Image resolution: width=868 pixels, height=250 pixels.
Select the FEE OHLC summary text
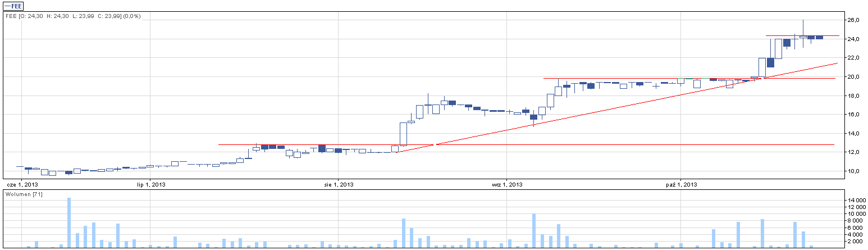coord(73,16)
